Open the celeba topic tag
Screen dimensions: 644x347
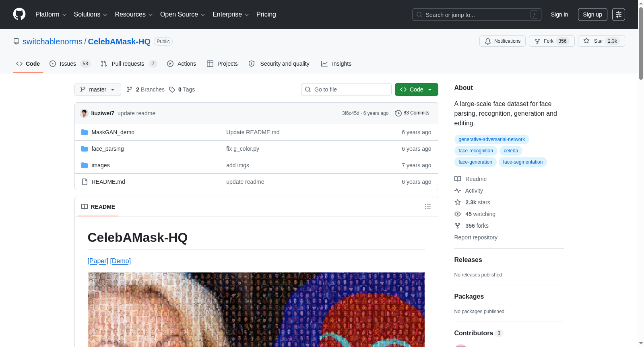(x=511, y=151)
